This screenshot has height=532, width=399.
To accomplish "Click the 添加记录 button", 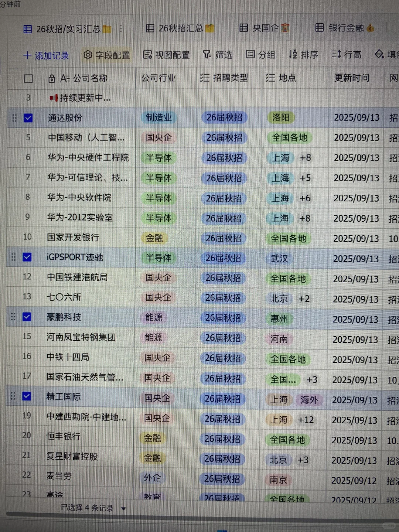I will (46, 55).
